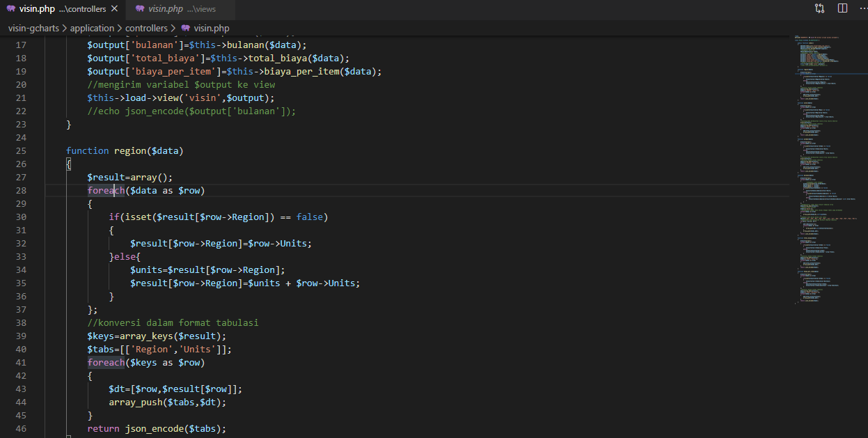Click '$keys=array_keys($result);' line
Viewport: 868px width, 438px height.
point(157,336)
